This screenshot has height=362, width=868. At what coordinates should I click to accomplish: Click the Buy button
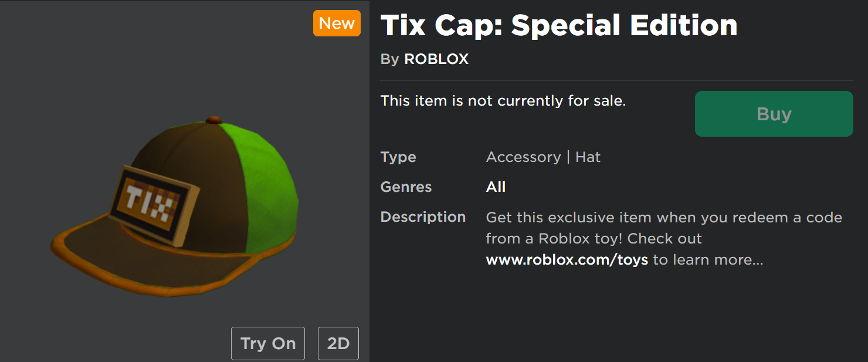[x=773, y=114]
